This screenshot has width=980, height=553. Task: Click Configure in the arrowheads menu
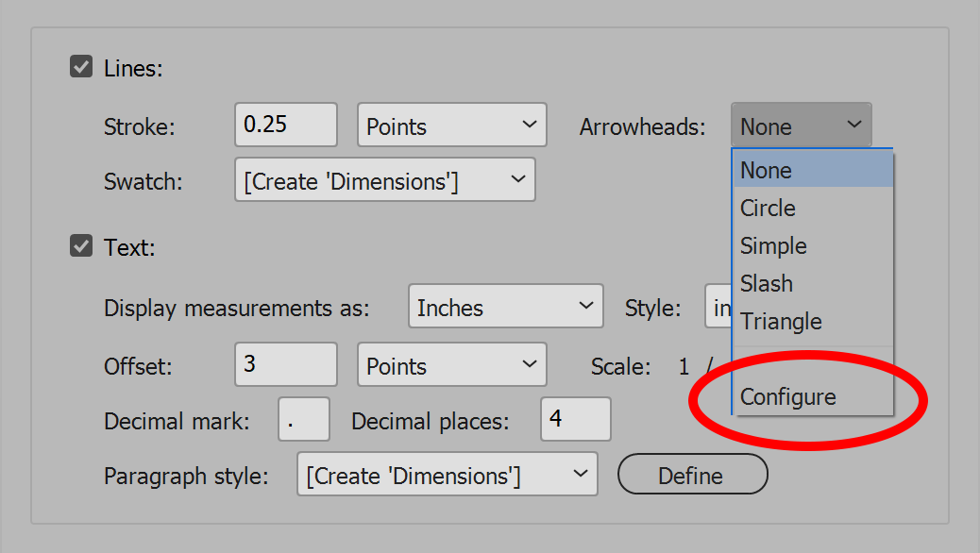(812, 397)
